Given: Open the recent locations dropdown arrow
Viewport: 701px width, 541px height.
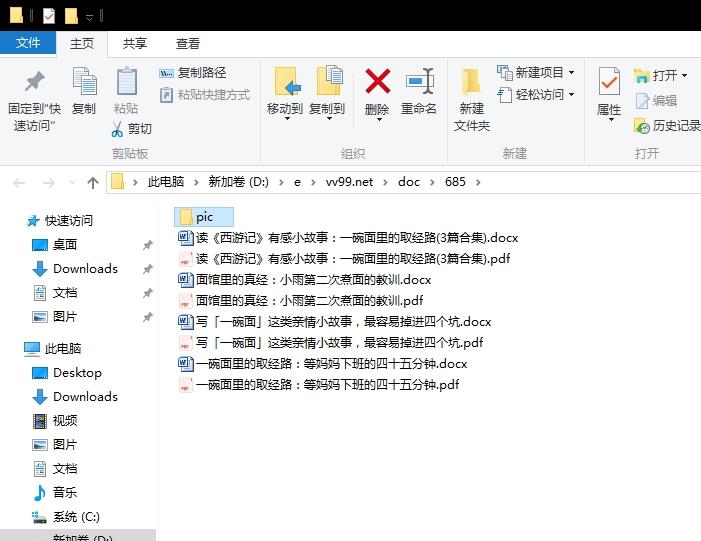Looking at the screenshot, I should coord(72,182).
